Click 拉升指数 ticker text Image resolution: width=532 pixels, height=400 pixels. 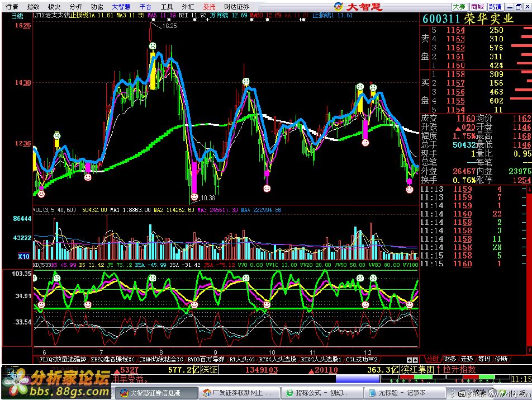(x=459, y=369)
